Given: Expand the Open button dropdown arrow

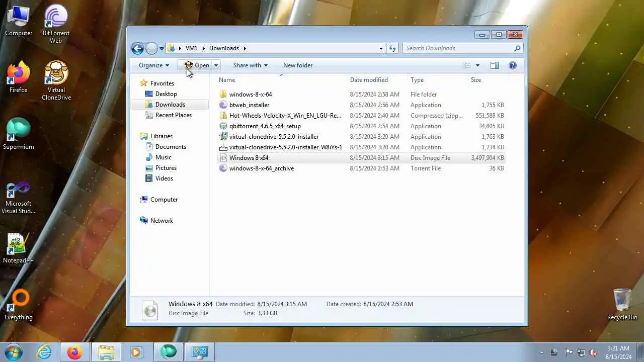Looking at the screenshot, I should click(x=216, y=65).
